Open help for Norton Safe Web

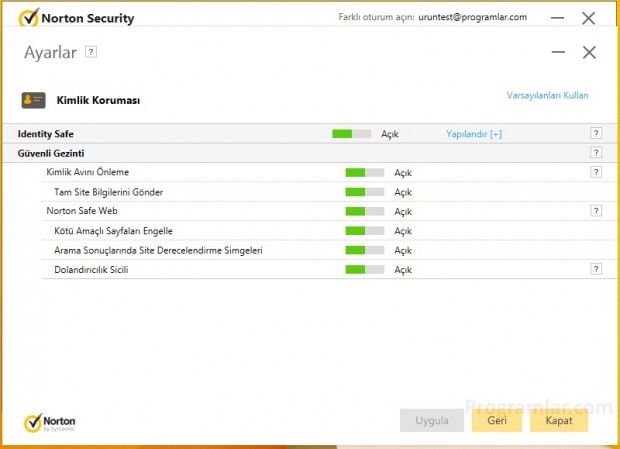596,211
